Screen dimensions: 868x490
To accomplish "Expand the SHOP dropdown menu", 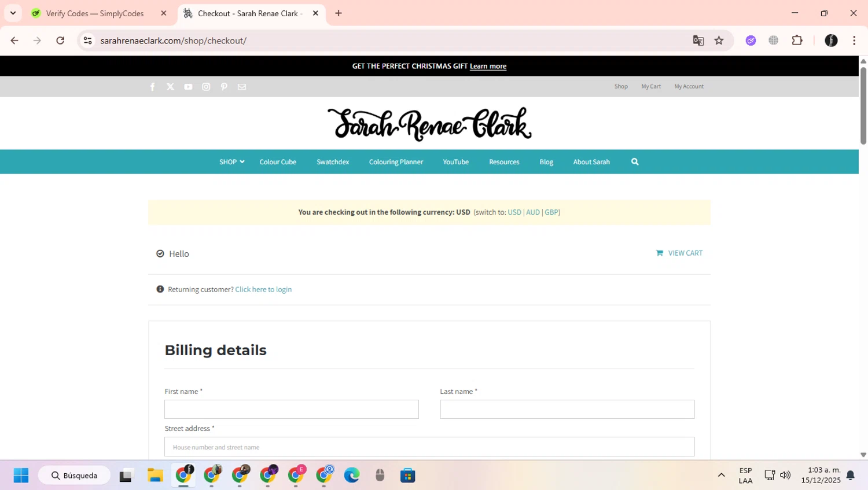I will click(x=231, y=162).
